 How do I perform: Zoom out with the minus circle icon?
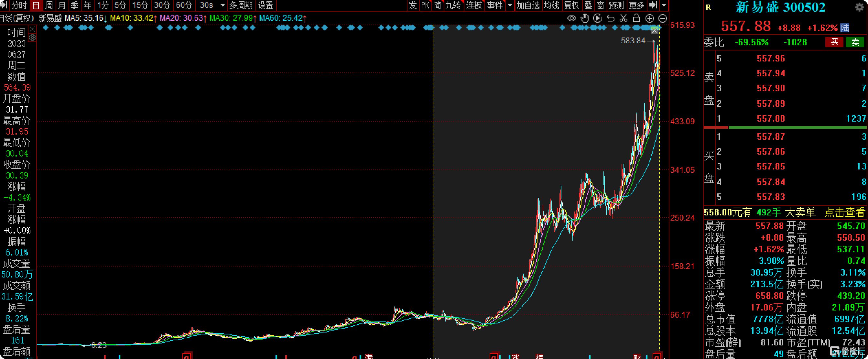[662, 18]
